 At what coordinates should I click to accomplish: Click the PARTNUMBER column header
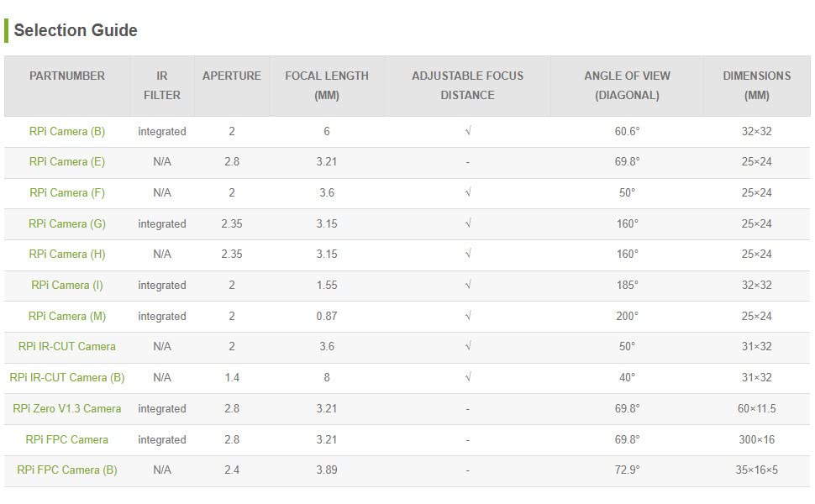point(67,76)
